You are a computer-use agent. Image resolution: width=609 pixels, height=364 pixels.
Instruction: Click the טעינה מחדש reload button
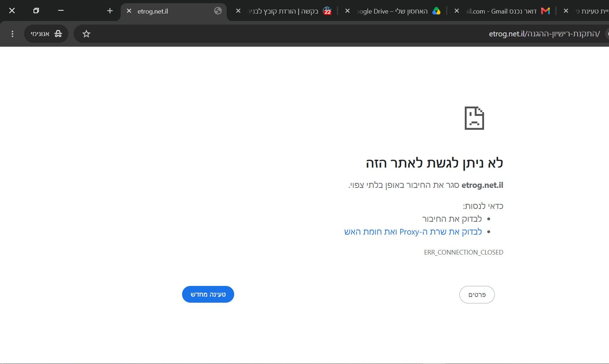tap(208, 294)
